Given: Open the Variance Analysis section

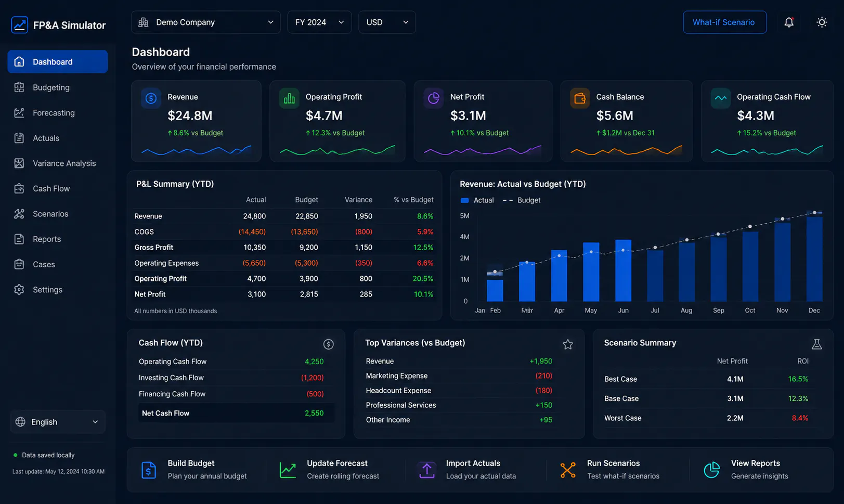Looking at the screenshot, I should 58,163.
